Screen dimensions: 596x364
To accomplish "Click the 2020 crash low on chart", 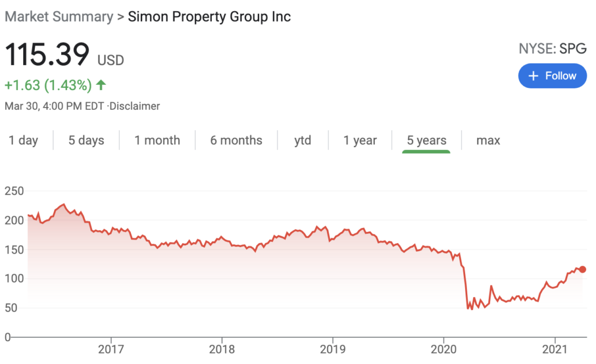I will point(471,309).
